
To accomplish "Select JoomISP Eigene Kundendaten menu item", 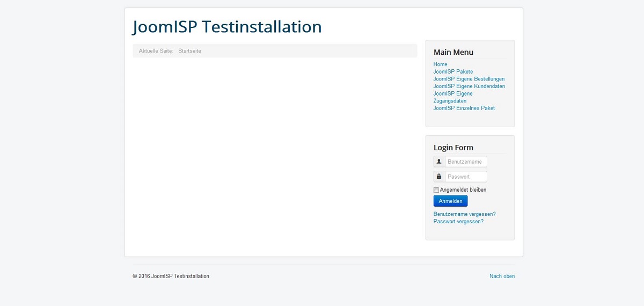I will tap(469, 86).
